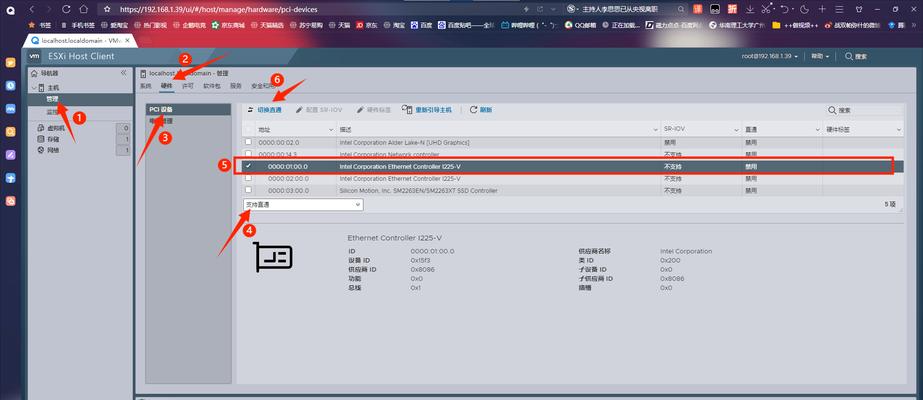Go back with the browser back arrow
Image resolution: width=923 pixels, height=400 pixels.
32,9
